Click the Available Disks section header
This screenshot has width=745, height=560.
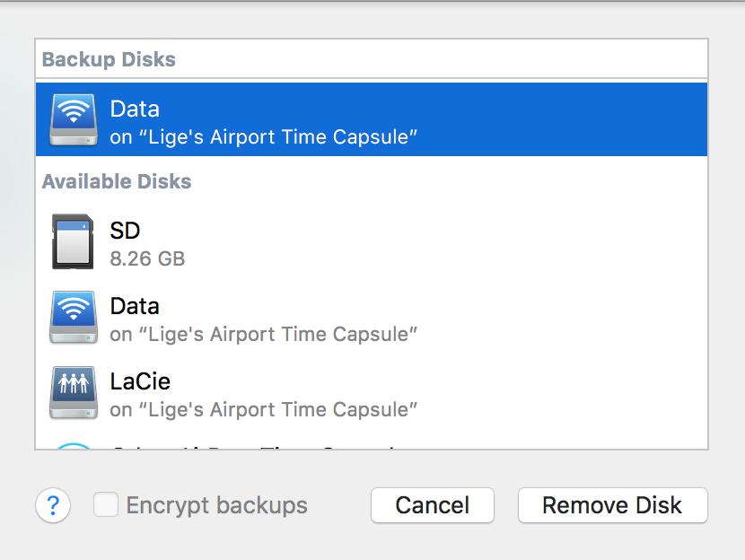point(117,181)
